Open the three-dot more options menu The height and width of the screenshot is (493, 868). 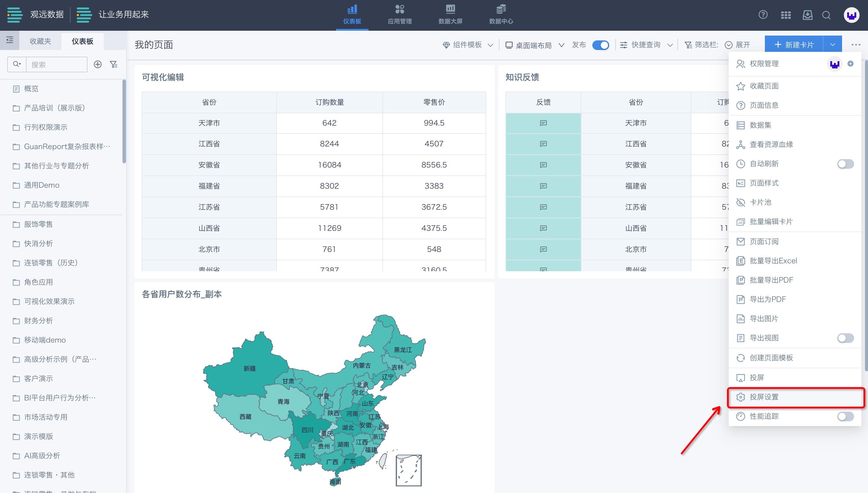(856, 45)
